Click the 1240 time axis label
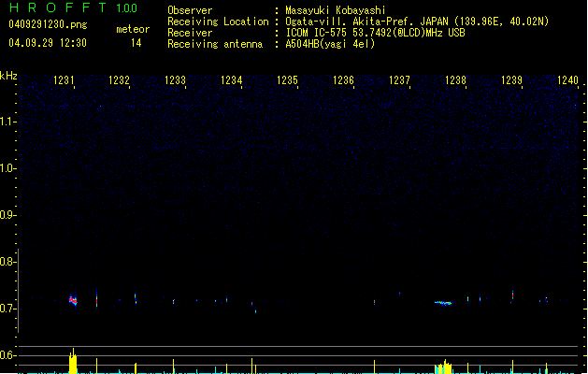 (567, 80)
